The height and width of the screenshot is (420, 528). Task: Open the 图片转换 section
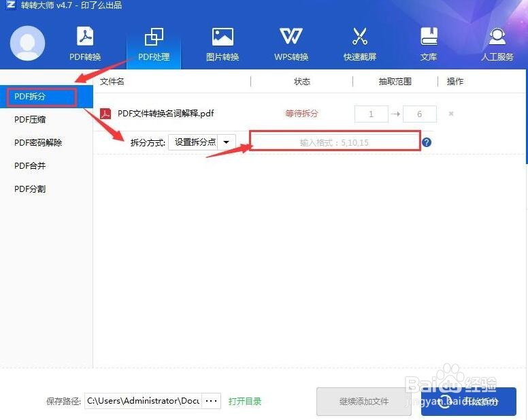(222, 44)
